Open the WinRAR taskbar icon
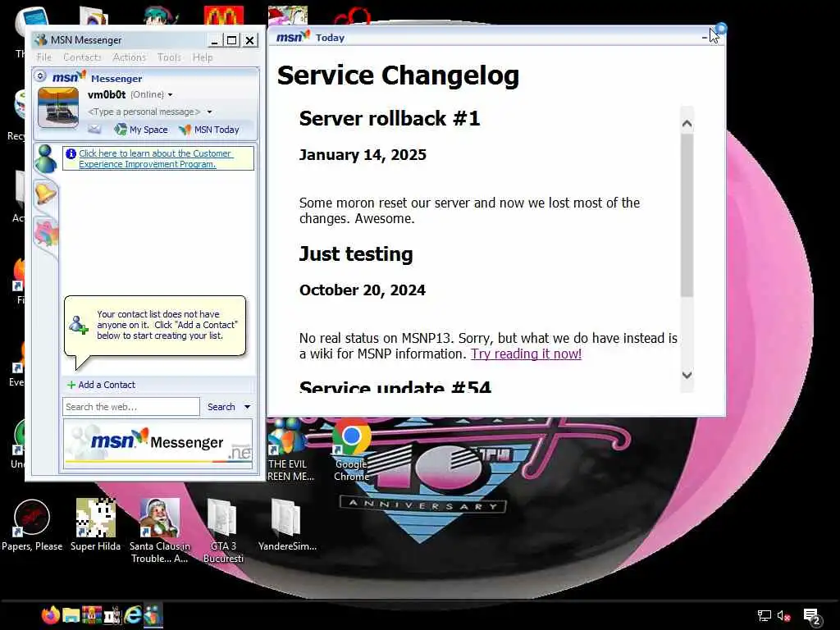The height and width of the screenshot is (630, 840). click(x=92, y=615)
